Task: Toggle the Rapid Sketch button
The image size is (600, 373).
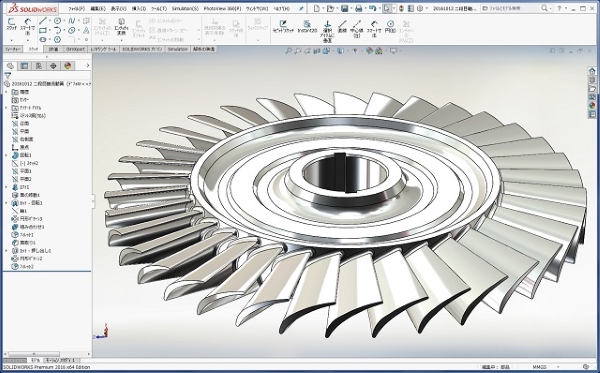Action: (283, 27)
